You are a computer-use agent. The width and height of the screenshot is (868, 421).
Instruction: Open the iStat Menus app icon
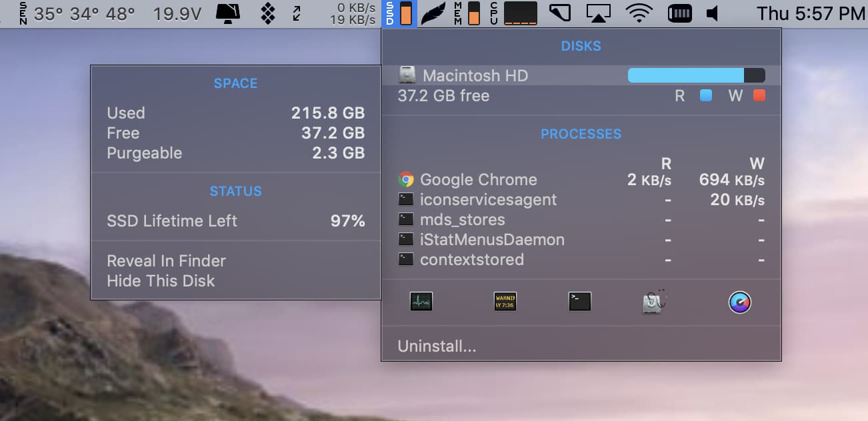740,302
